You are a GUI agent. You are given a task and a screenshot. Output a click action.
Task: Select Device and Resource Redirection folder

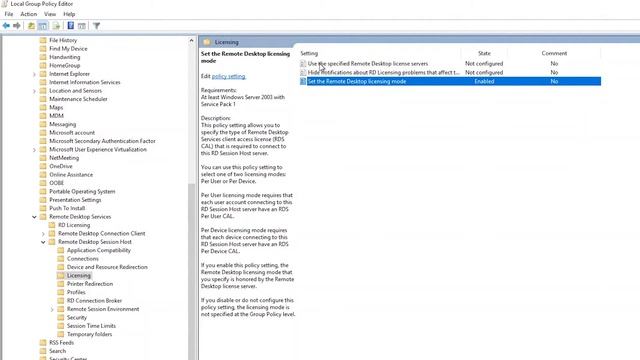point(107,267)
